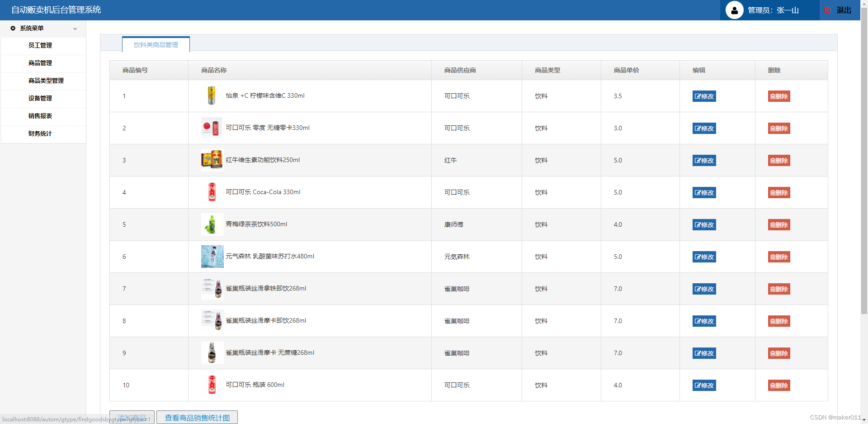Click the 怡泉 +C can thumbnail
This screenshot has width=868, height=424.
pyautogui.click(x=212, y=96)
